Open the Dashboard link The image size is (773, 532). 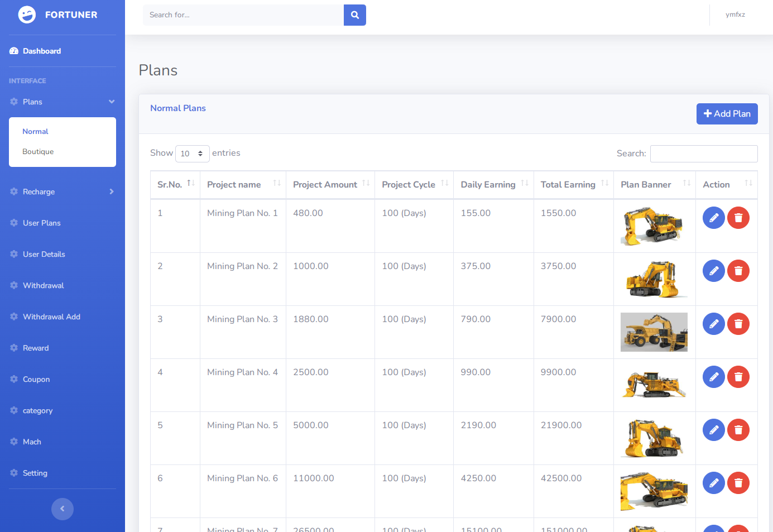pyautogui.click(x=42, y=51)
